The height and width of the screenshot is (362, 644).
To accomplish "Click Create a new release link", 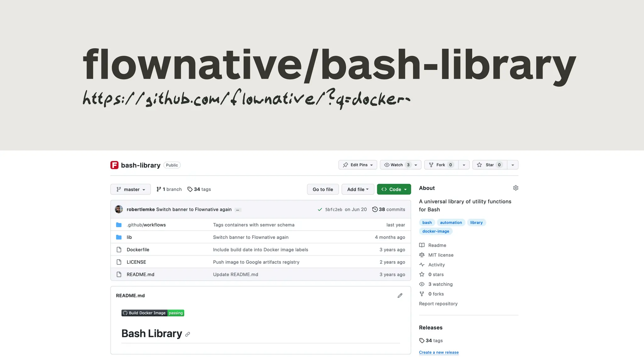I will 439,352.
